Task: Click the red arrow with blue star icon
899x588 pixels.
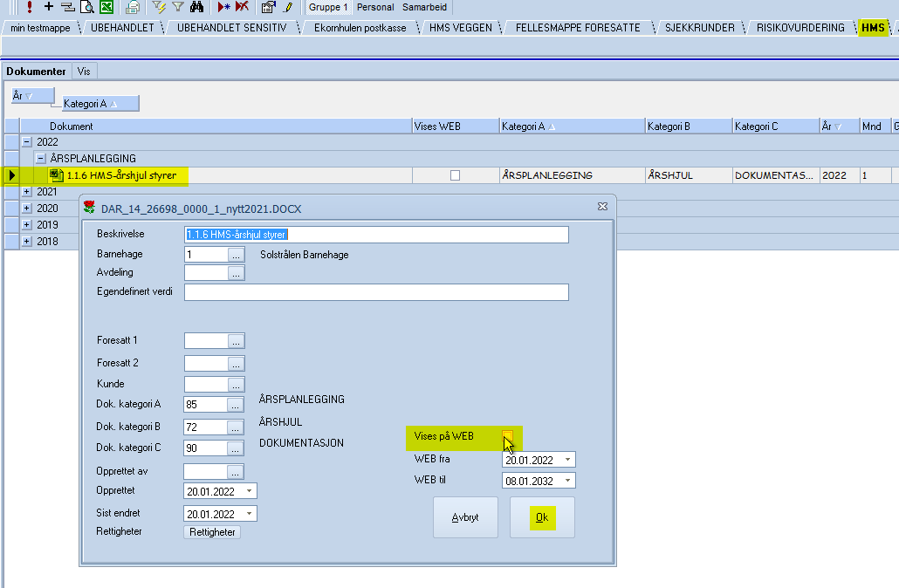Action: (223, 7)
